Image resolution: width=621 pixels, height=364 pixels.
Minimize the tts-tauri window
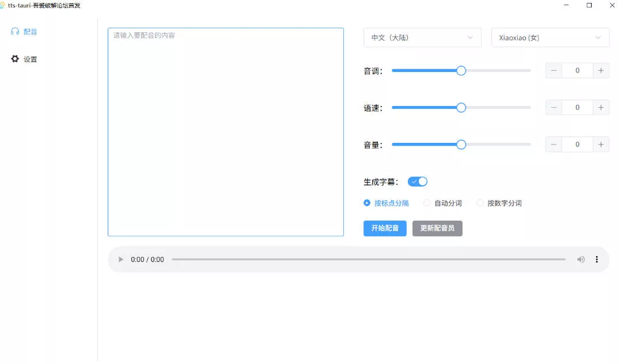566,5
